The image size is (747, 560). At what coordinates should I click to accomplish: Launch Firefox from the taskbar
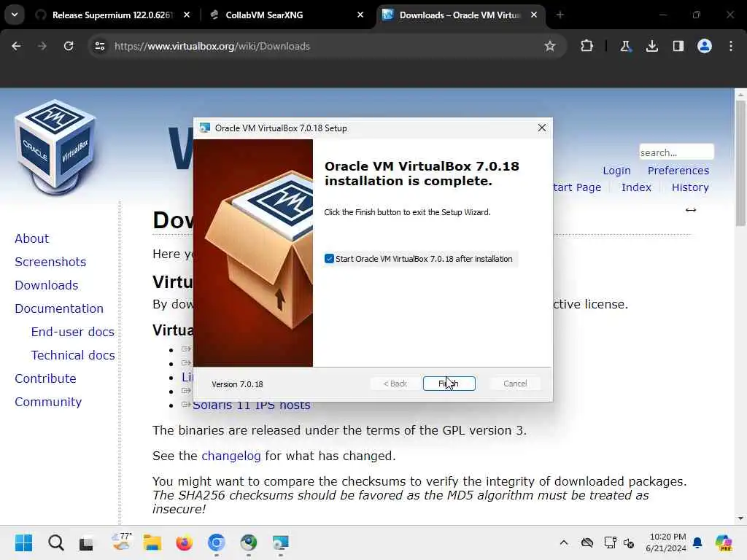click(184, 542)
